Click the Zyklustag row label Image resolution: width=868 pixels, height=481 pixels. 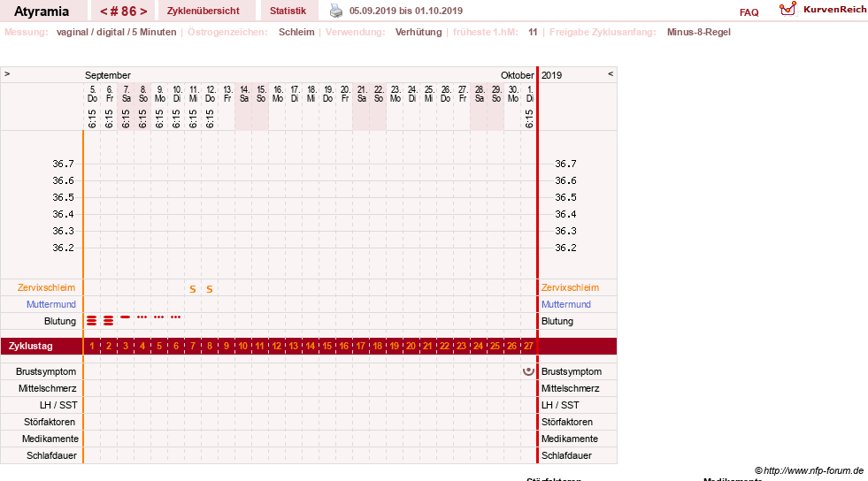click(30, 346)
